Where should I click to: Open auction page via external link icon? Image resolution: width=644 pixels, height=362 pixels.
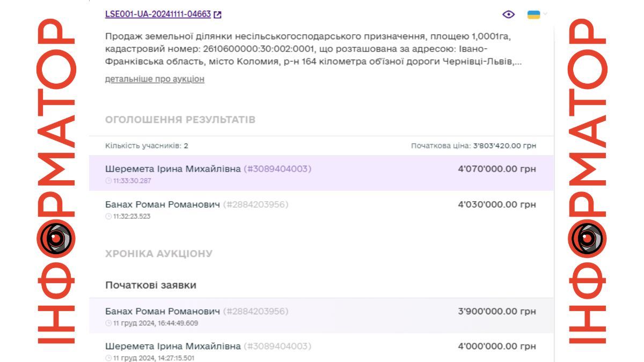click(218, 15)
